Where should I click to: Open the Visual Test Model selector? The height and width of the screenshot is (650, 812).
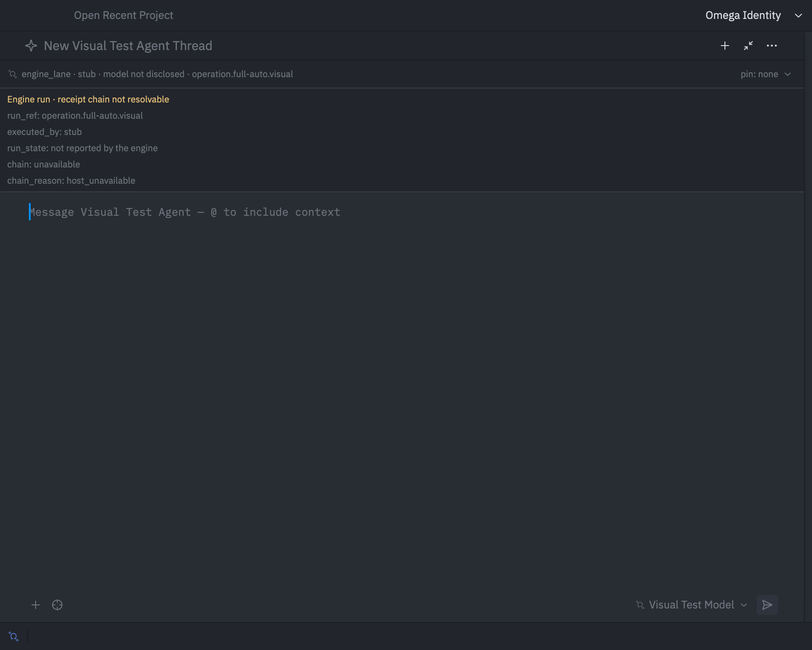[x=692, y=605]
